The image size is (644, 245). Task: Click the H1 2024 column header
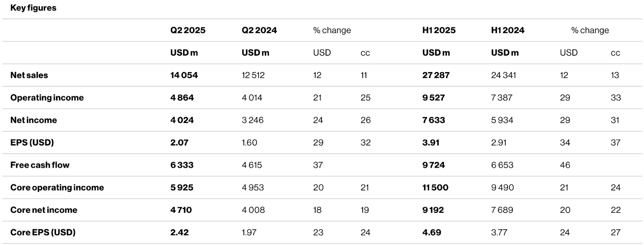[508, 30]
